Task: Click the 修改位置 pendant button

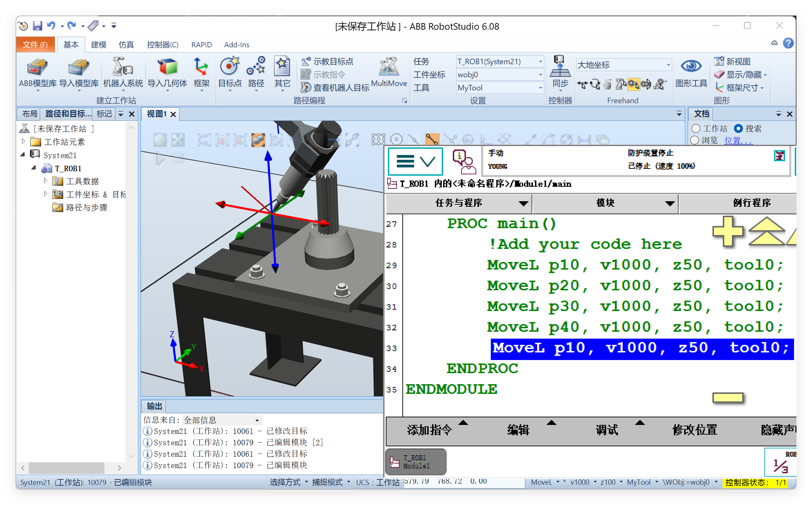Action: click(x=695, y=430)
